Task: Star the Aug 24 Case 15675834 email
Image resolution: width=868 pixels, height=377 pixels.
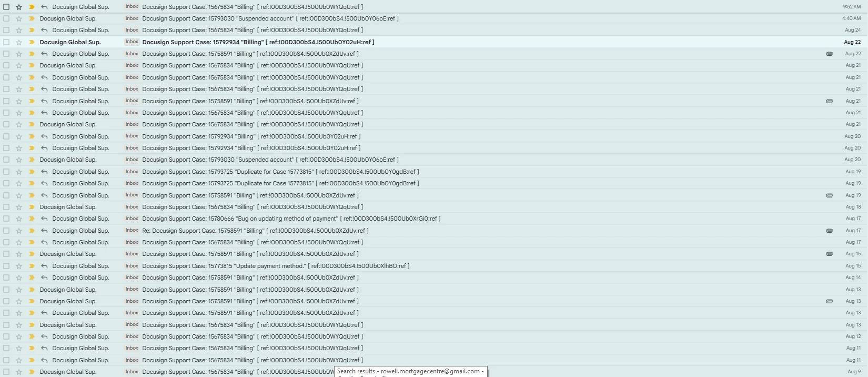Action: [19, 30]
